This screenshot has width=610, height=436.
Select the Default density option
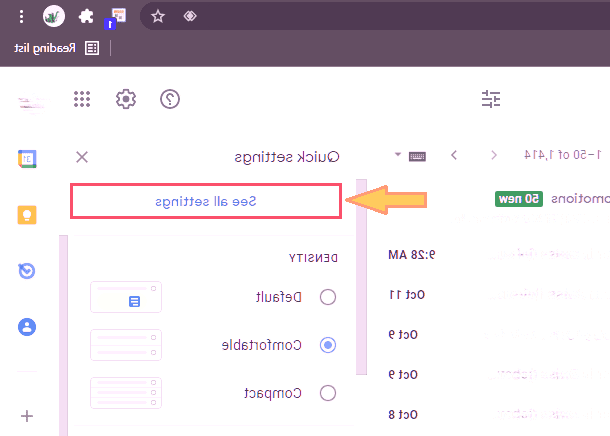327,297
